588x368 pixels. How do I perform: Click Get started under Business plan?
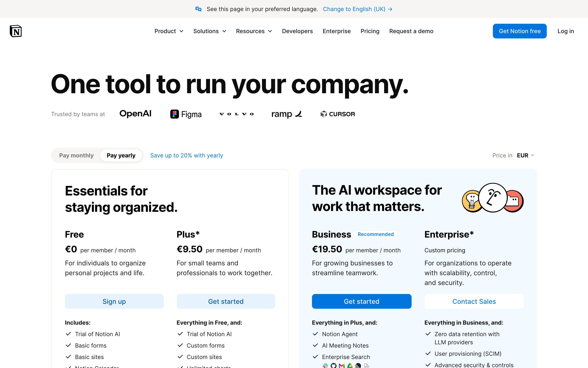362,301
